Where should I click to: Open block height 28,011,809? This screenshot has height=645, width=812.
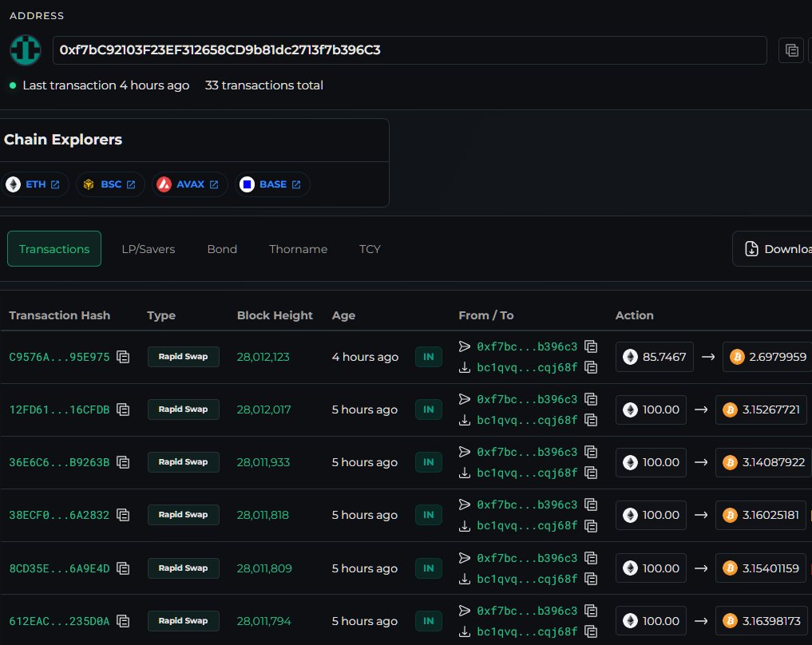(264, 568)
